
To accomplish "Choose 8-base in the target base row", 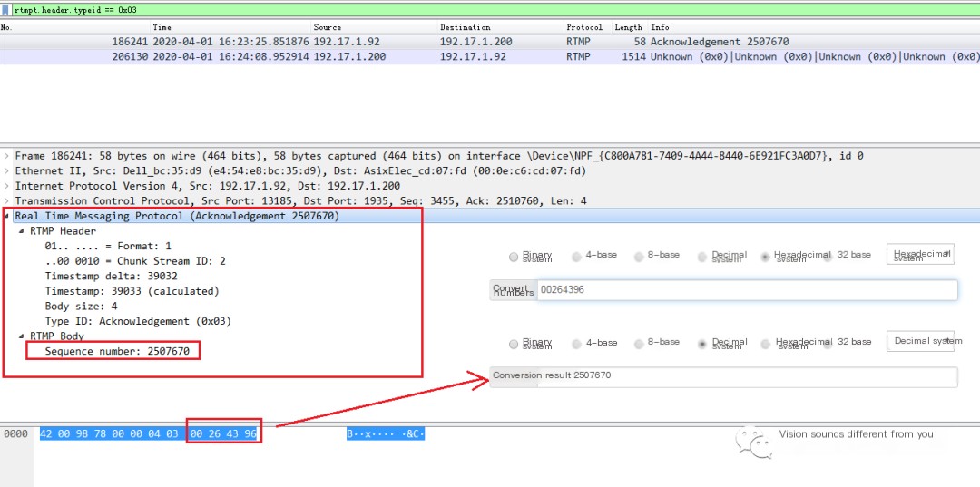I will pyautogui.click(x=638, y=344).
